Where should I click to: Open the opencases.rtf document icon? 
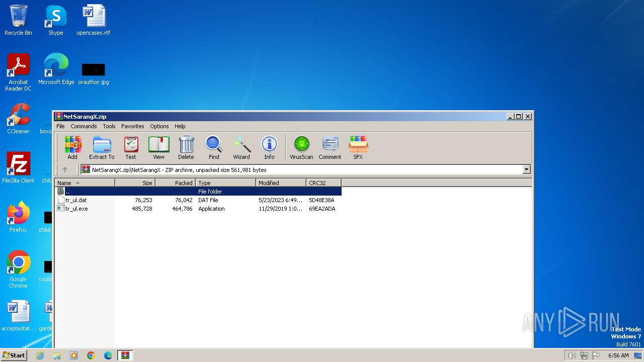pyautogui.click(x=94, y=20)
